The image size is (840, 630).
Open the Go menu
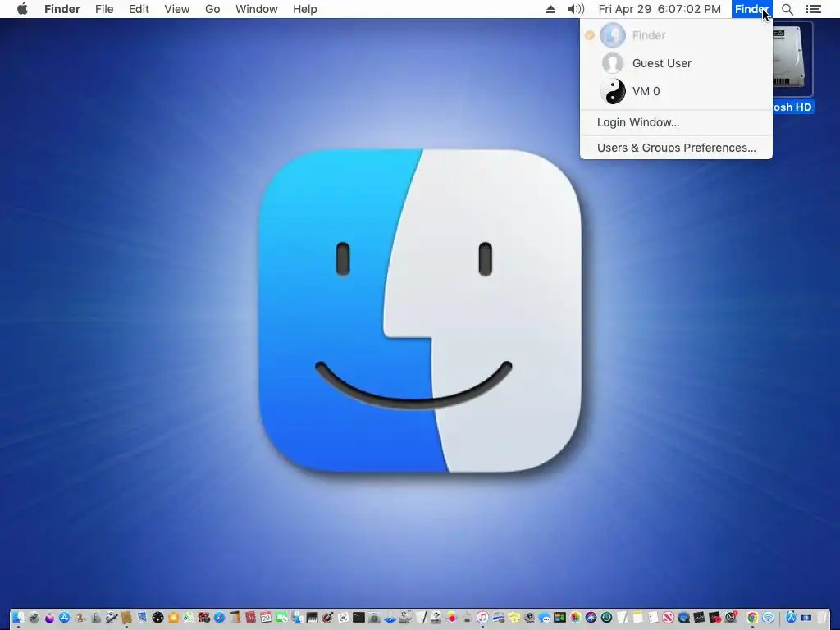click(212, 9)
